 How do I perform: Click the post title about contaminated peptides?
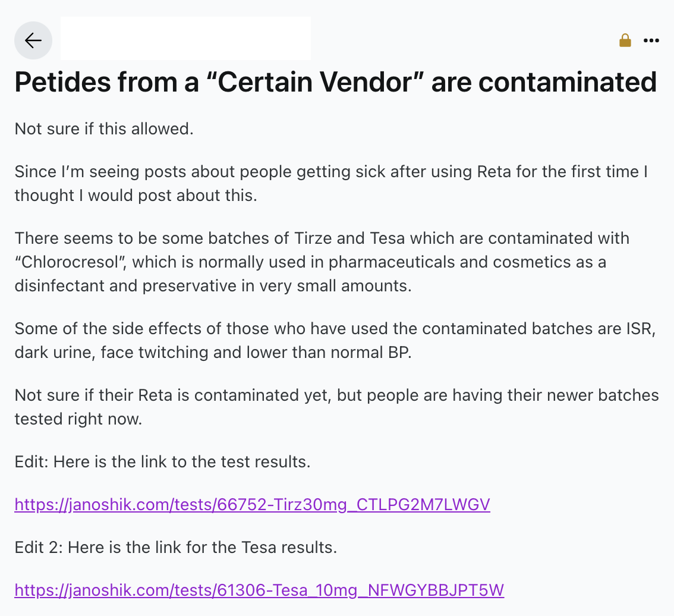336,81
